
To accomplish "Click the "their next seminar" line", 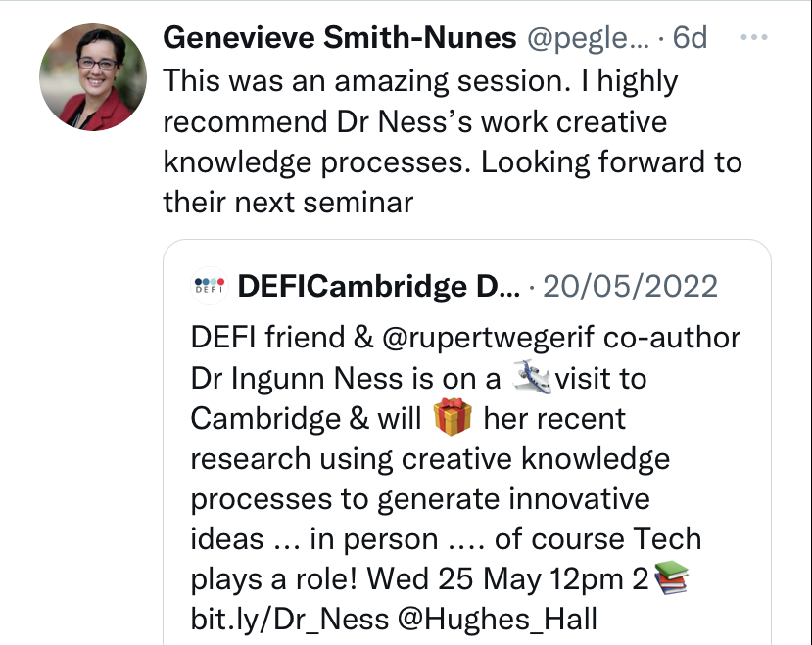I will (x=289, y=203).
